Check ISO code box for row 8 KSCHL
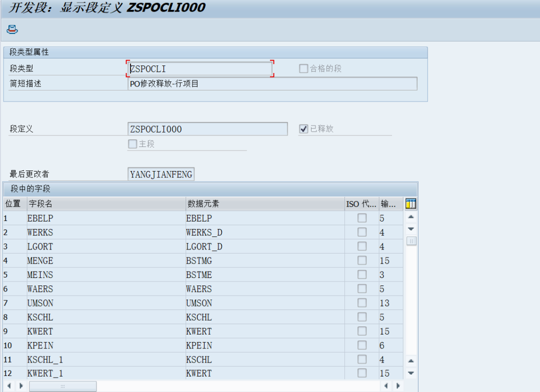The image size is (540, 392). [362, 317]
